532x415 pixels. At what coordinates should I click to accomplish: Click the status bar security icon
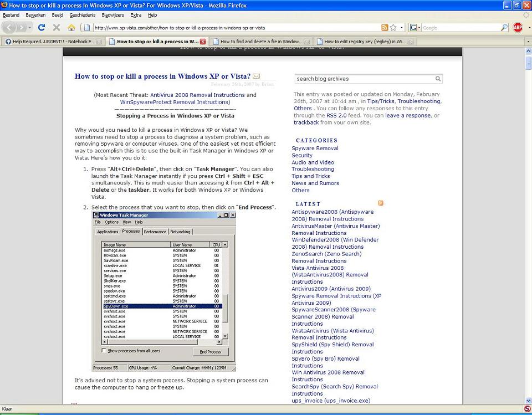pos(527,408)
